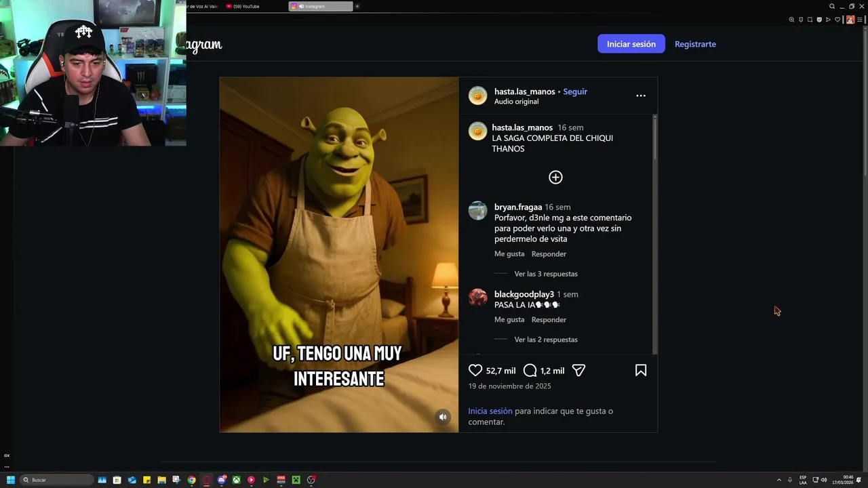The image size is (868, 488).
Task: Click the ad-blocker shield icon
Action: point(819,20)
